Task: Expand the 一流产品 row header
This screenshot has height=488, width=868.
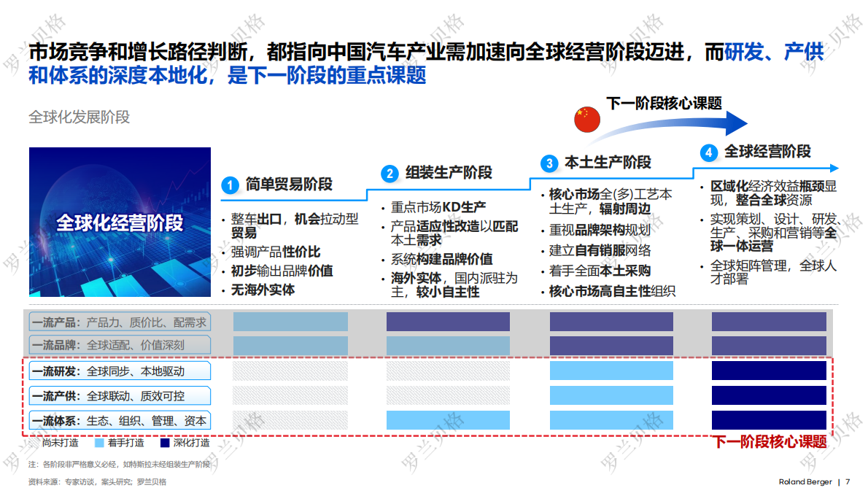Action: pos(119,321)
